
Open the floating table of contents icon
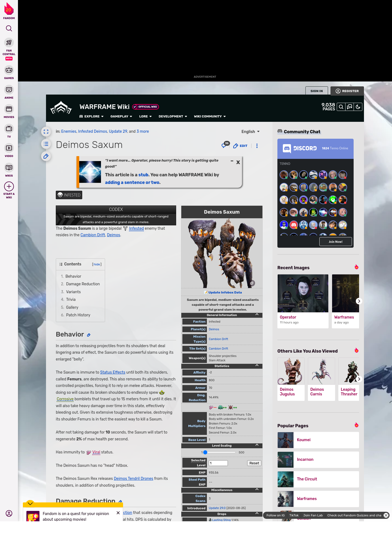coord(46,144)
